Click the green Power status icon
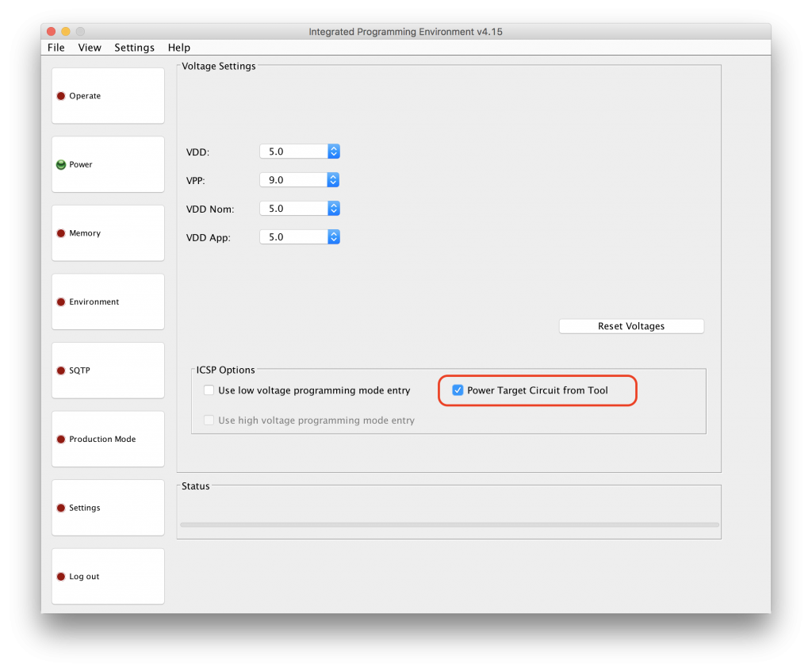Viewport: 812px width, 672px height. point(61,165)
